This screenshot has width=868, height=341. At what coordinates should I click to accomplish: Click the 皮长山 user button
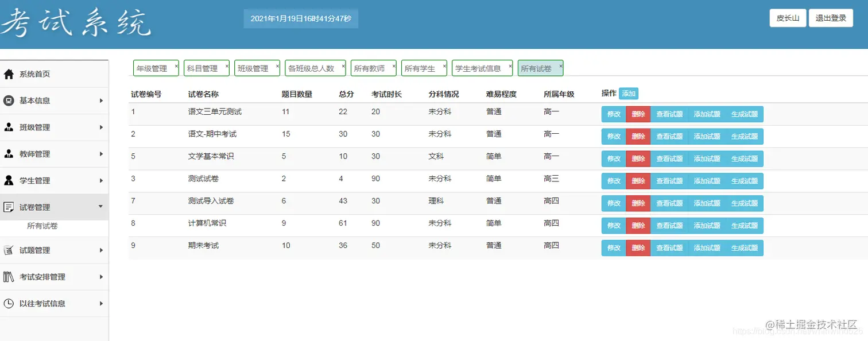(x=788, y=18)
